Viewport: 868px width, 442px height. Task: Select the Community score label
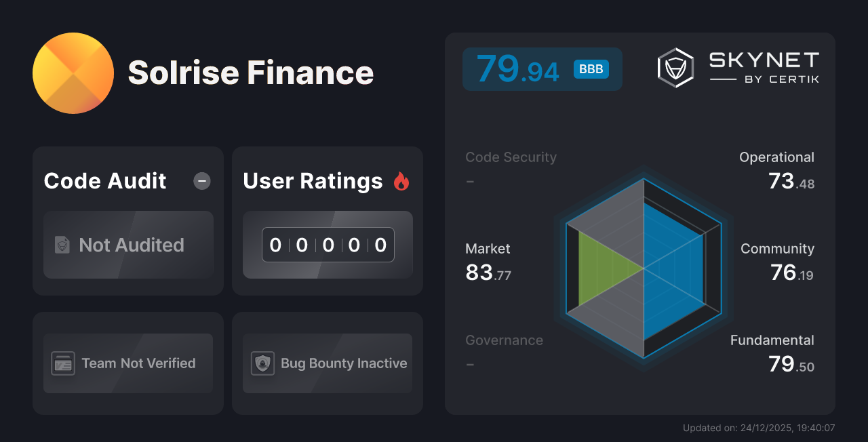[777, 249]
